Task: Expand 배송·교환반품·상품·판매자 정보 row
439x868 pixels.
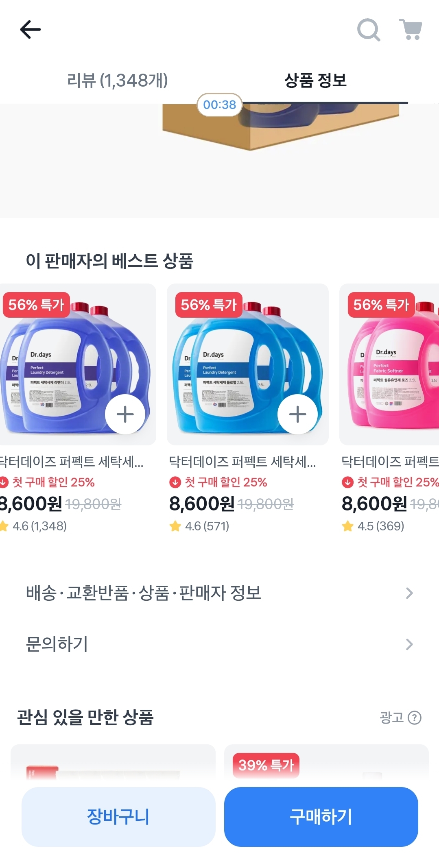Action: tap(219, 593)
